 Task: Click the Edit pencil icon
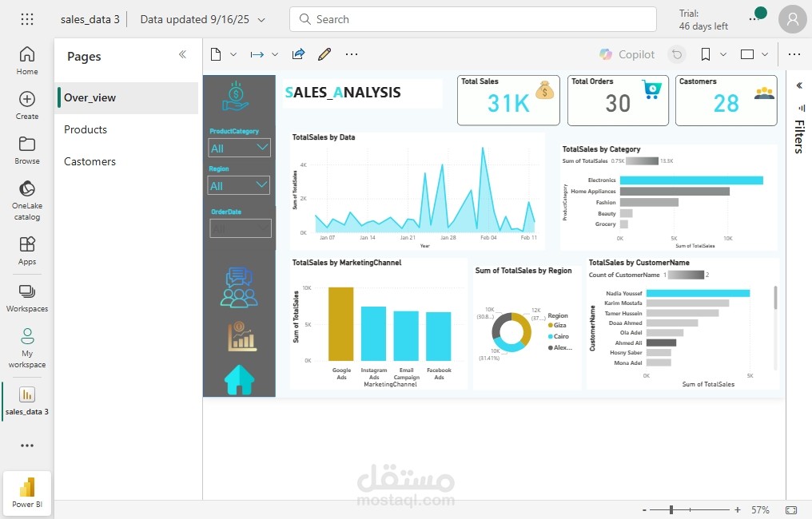pyautogui.click(x=324, y=53)
